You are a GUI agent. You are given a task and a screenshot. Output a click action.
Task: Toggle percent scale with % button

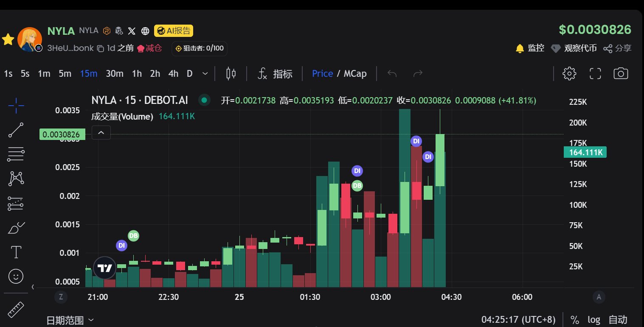[575, 319]
